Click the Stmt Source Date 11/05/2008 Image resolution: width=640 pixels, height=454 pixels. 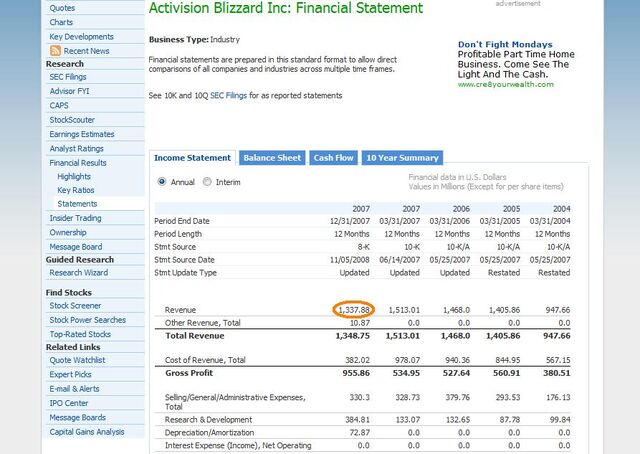350,260
